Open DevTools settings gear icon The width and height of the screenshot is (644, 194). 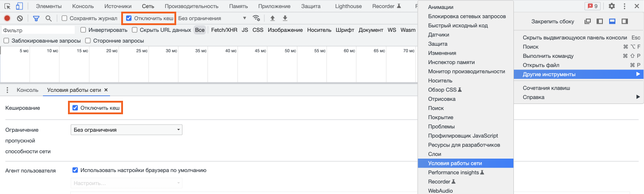click(x=611, y=6)
